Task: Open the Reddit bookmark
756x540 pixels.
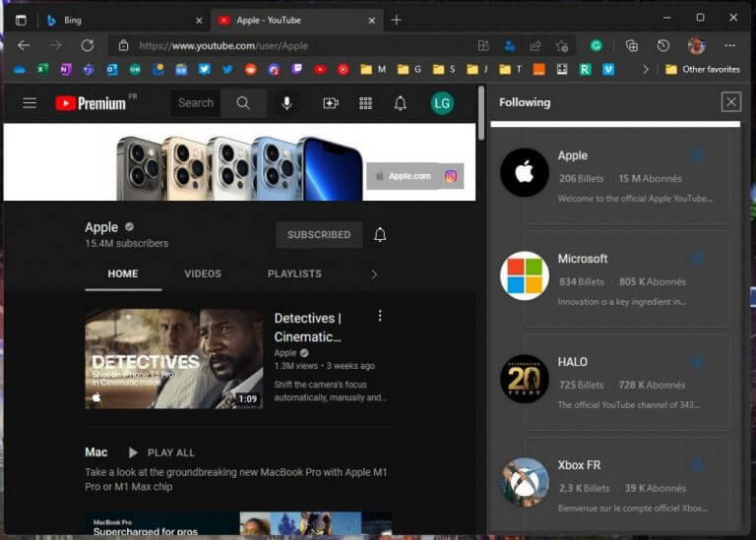Action: coord(251,70)
